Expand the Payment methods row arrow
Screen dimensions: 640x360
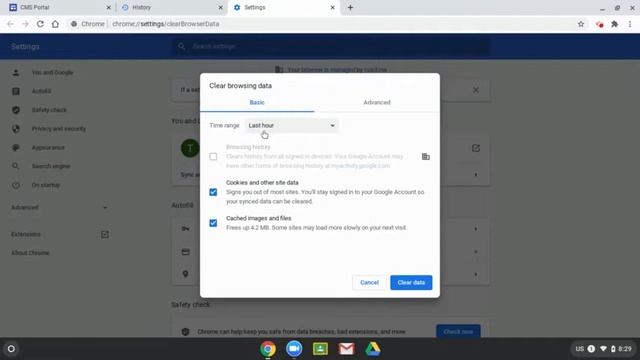(x=476, y=252)
